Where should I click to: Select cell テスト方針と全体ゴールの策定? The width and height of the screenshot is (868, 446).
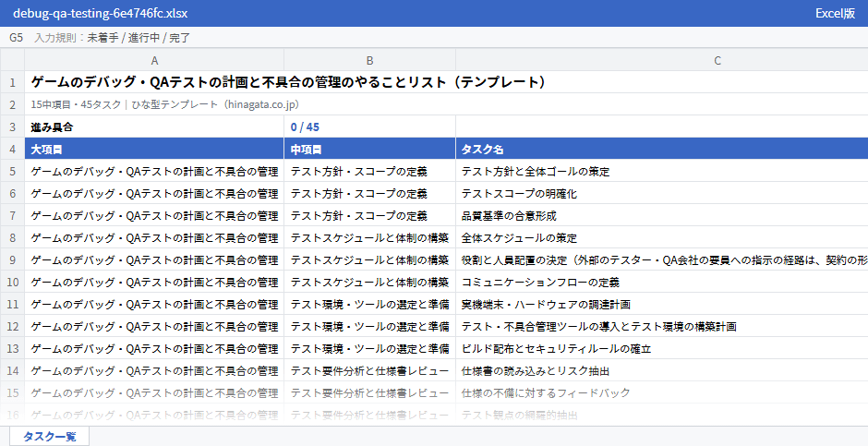662,171
